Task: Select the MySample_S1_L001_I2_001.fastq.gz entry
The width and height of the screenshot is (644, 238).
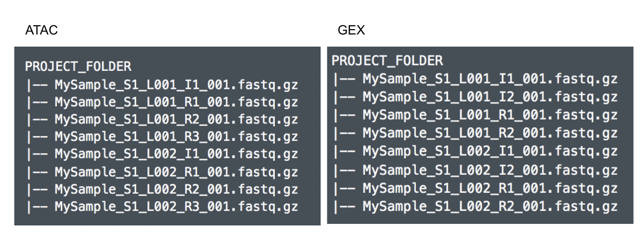Action: [490, 97]
